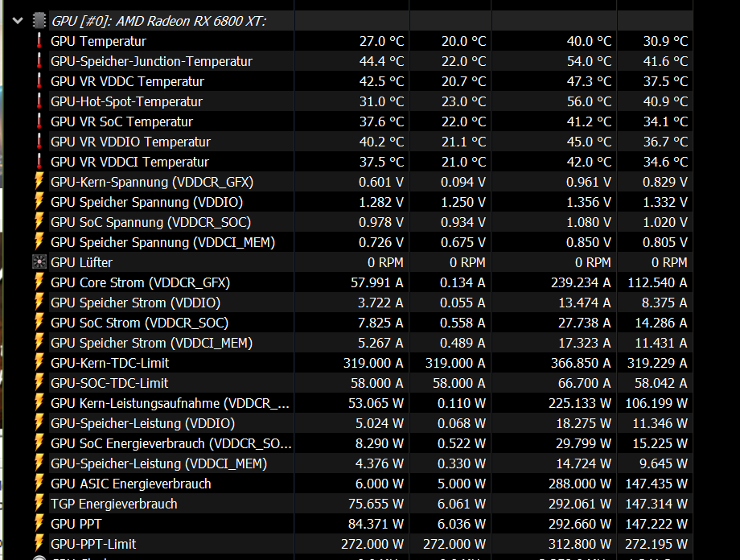Click the 44.4 °C current memory junction value
Image resolution: width=740 pixels, height=560 pixels.
pyautogui.click(x=382, y=61)
